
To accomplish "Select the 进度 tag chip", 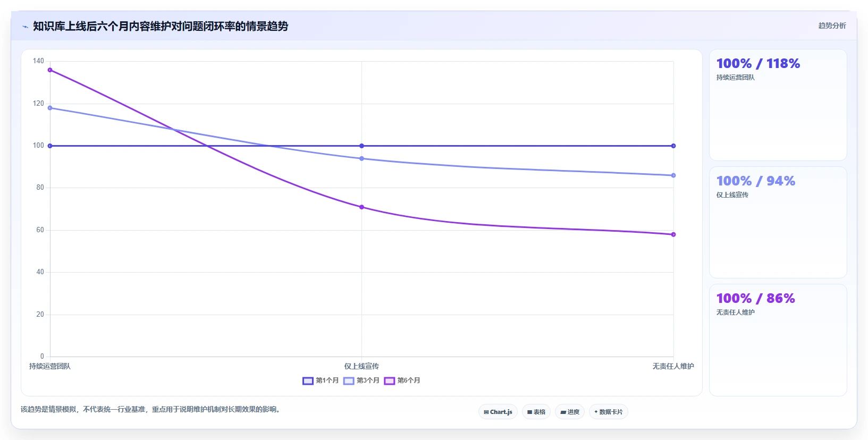I will 570,412.
